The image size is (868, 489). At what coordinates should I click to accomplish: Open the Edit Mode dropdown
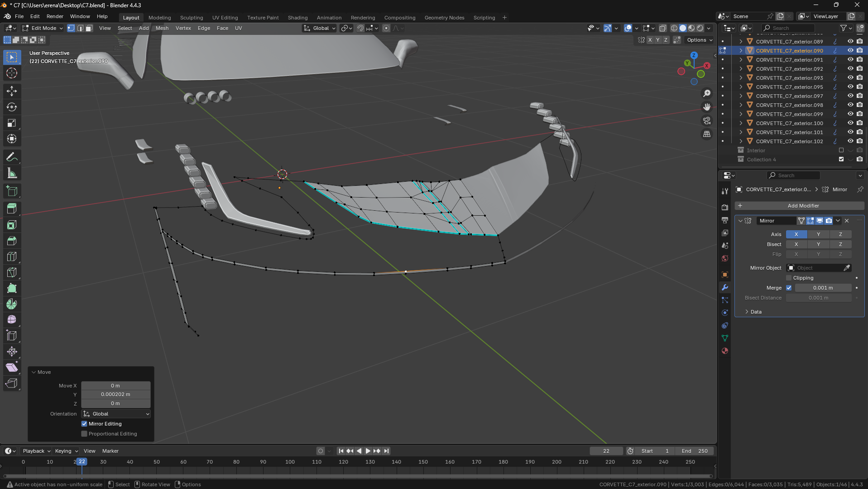tap(43, 28)
